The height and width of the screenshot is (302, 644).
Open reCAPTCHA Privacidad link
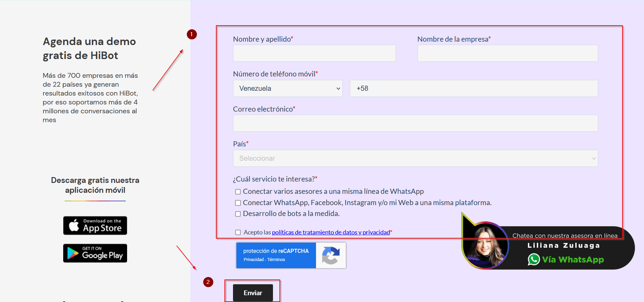pyautogui.click(x=254, y=260)
